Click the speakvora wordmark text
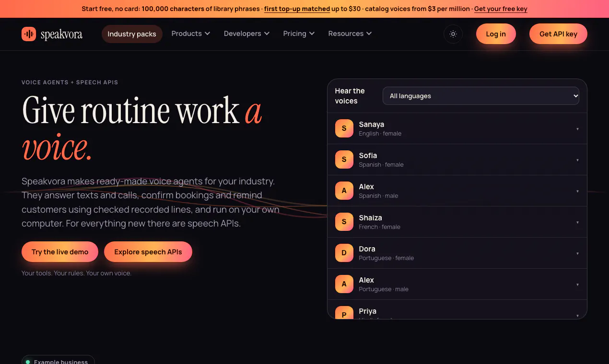 click(61, 34)
